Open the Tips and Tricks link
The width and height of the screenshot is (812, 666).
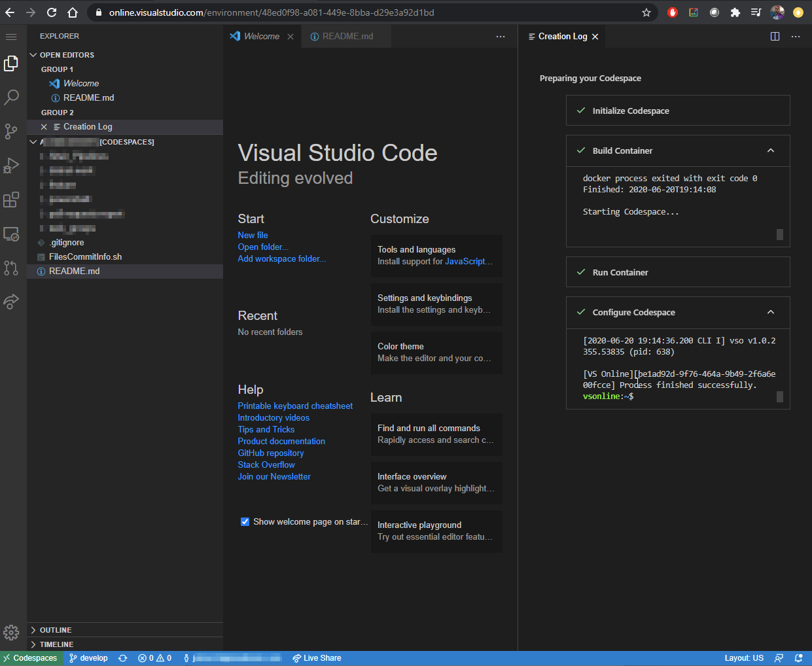pyautogui.click(x=266, y=429)
